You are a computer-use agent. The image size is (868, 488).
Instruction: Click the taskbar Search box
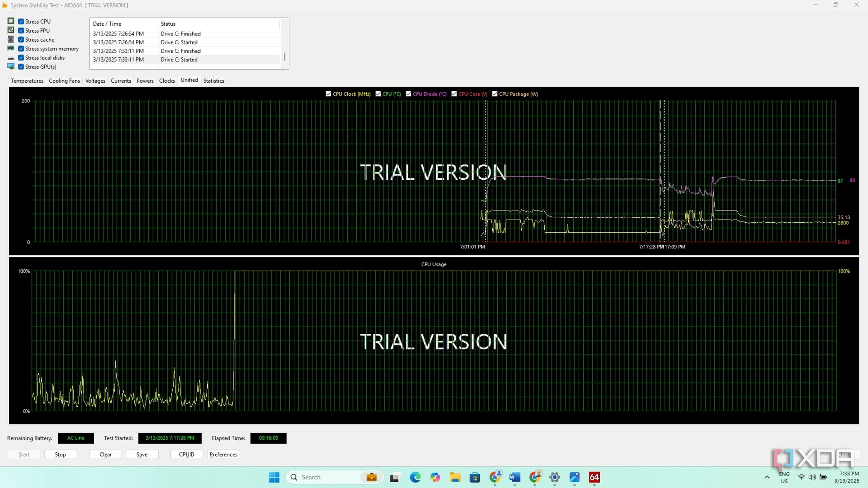coord(334,478)
